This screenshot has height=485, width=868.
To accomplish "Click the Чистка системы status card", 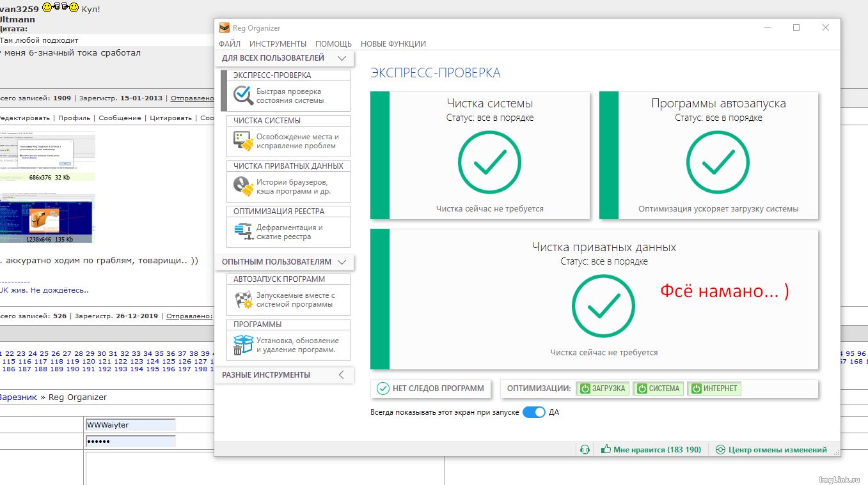I will pyautogui.click(x=480, y=155).
